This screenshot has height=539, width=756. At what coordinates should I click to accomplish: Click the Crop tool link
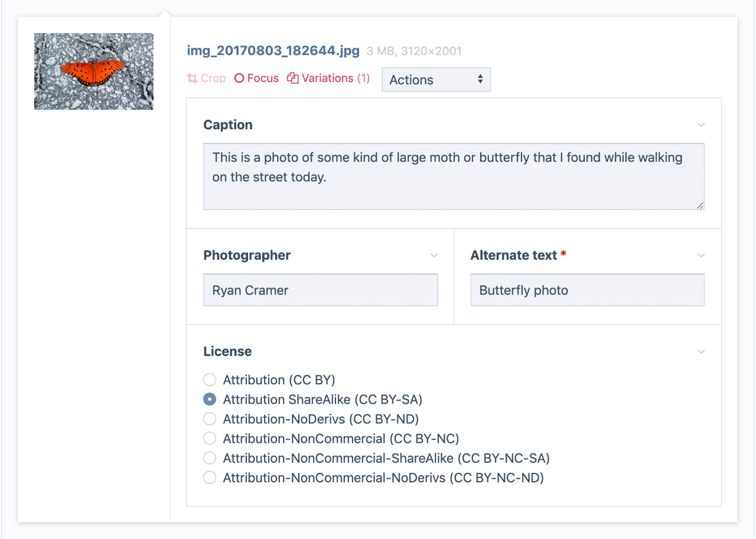(x=207, y=78)
